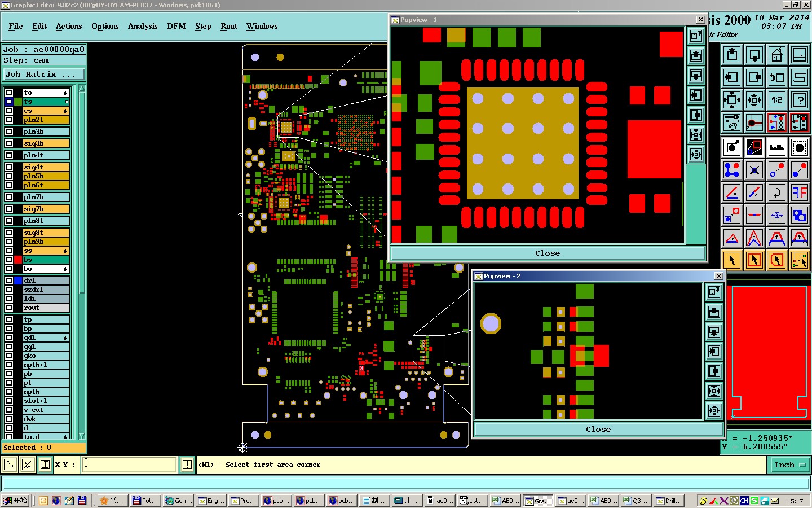This screenshot has width=812, height=508.
Task: Toggle the checkbox for layer szdrl
Action: [x=9, y=290]
